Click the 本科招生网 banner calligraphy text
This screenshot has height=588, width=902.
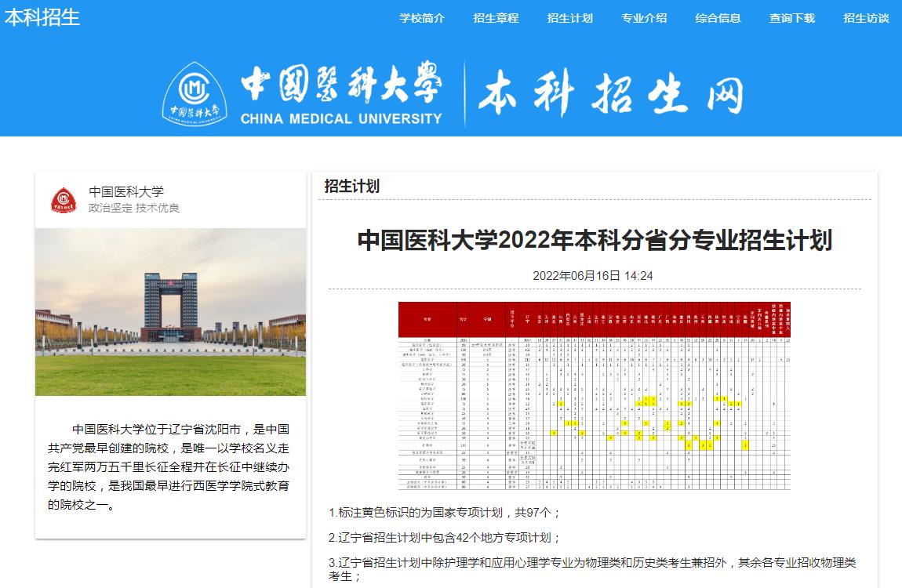pyautogui.click(x=611, y=93)
